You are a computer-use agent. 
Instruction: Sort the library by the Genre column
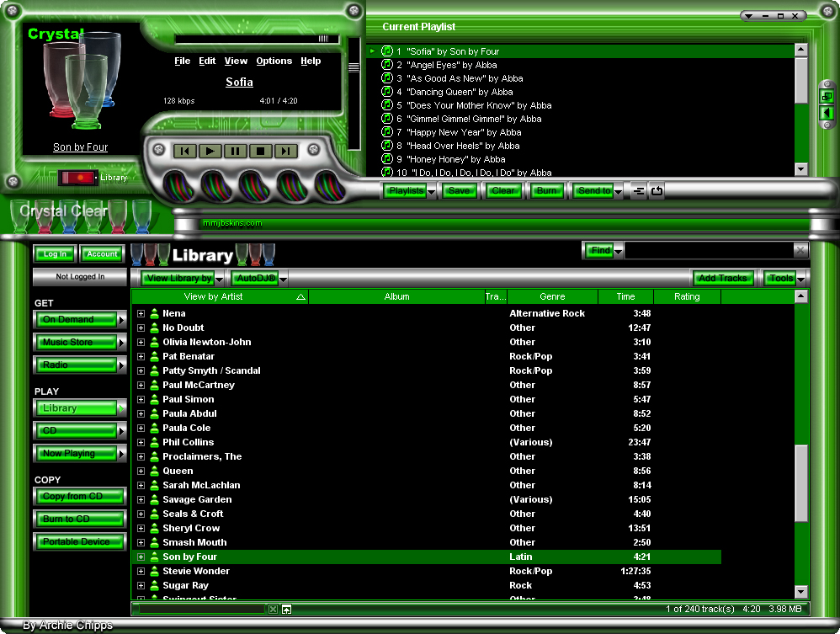coord(552,296)
